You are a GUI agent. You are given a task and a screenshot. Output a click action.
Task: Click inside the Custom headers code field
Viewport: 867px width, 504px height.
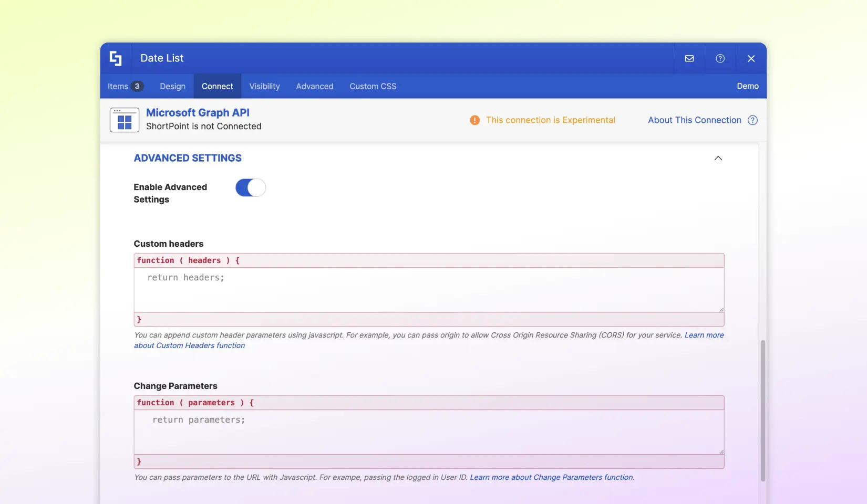[x=429, y=290]
